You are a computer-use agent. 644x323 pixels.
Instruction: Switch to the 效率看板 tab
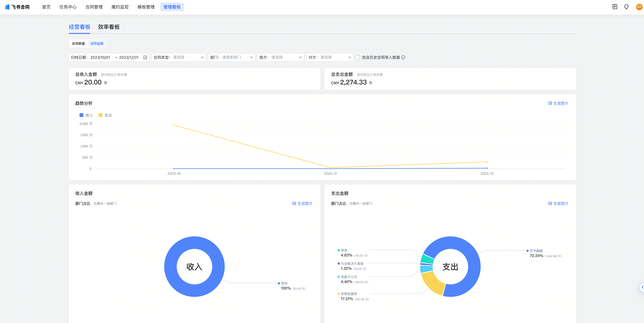[109, 27]
